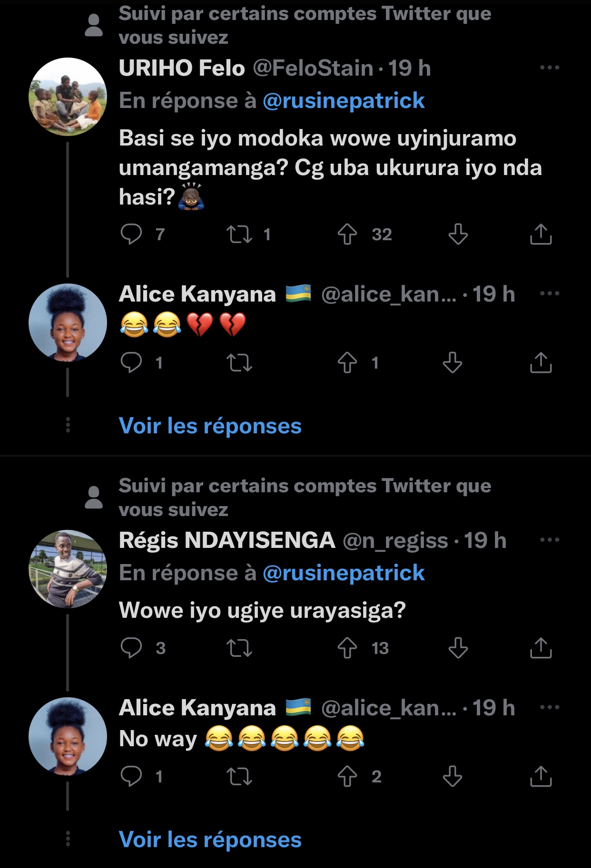Open the @rusinepatrick mention in Felo's reply
The image size is (591, 868).
(x=344, y=101)
